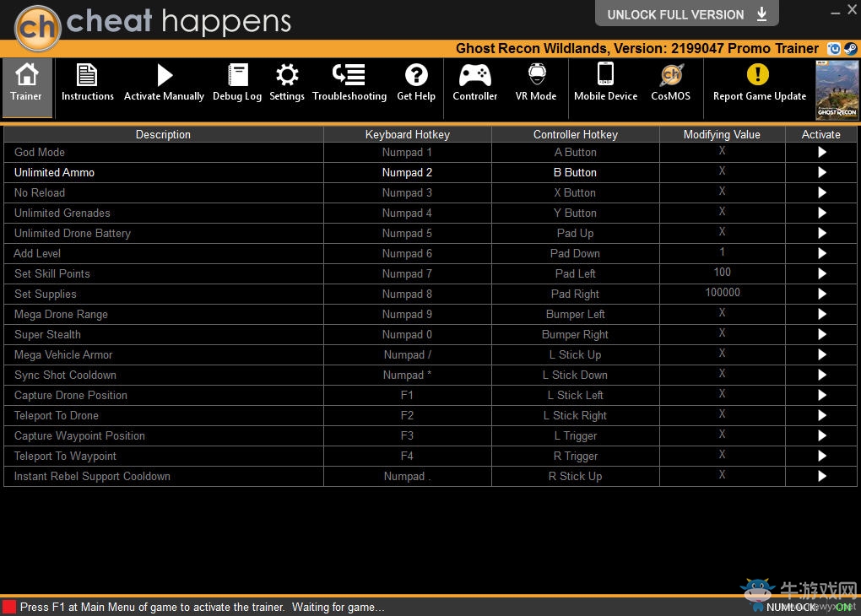Open the Controller options
861x616 pixels.
coord(475,83)
